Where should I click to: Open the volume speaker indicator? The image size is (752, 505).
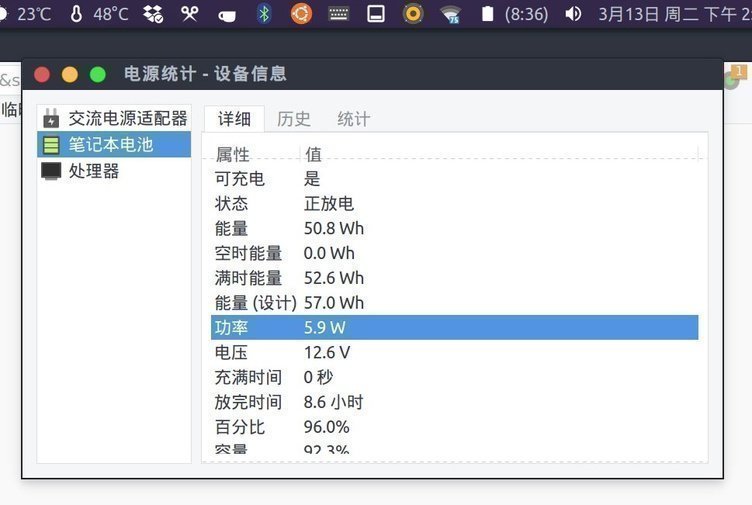coord(573,14)
